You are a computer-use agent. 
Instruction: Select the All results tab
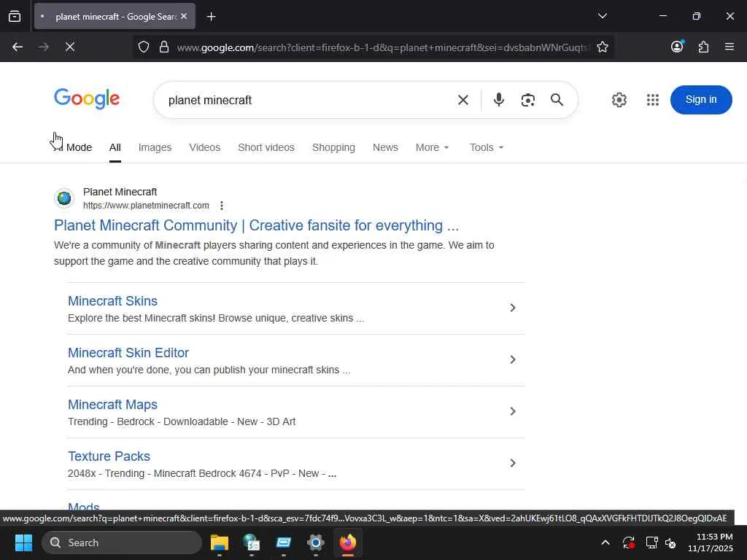pos(115,147)
